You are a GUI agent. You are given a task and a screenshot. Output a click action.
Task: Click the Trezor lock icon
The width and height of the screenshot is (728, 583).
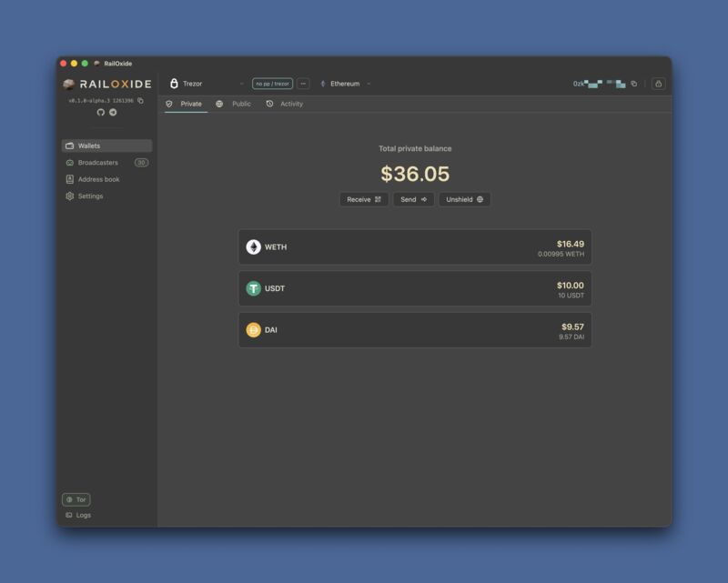174,84
